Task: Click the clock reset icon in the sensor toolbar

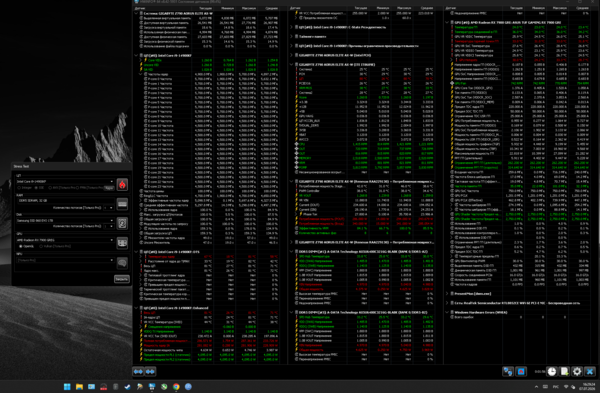Action: point(551,371)
